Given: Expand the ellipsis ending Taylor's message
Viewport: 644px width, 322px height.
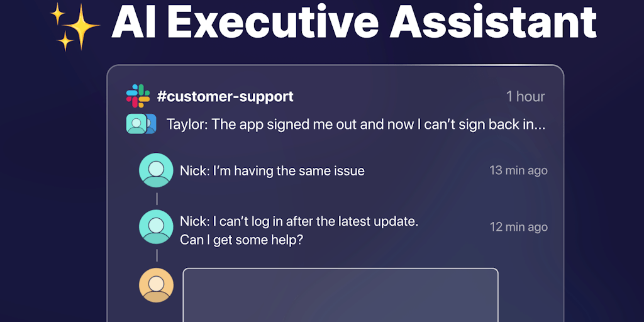Looking at the screenshot, I should (538, 125).
